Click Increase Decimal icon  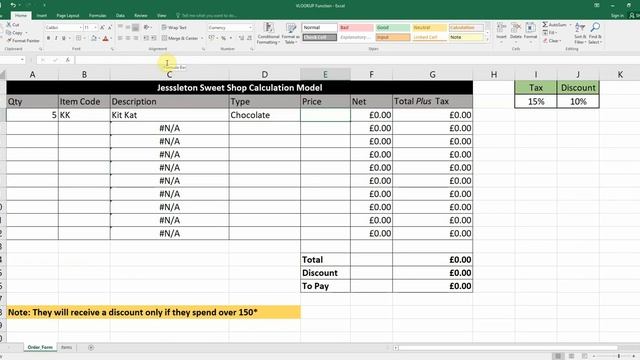(241, 38)
